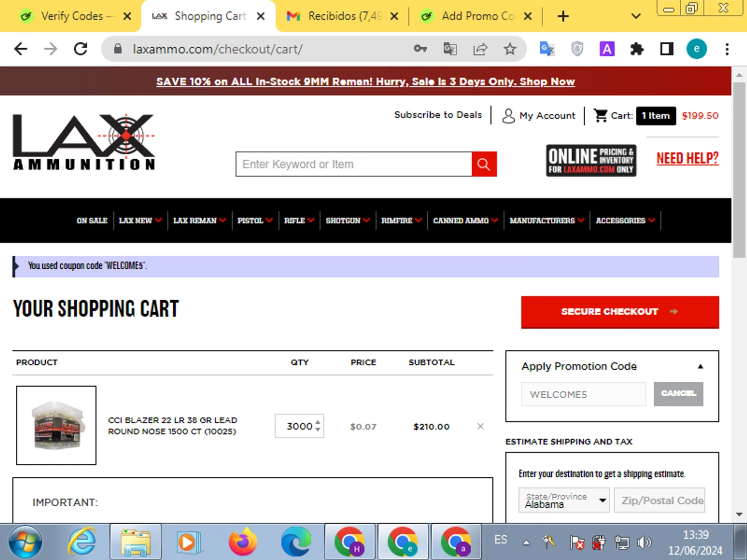The width and height of the screenshot is (747, 560).
Task: Click the Secure Checkout button
Action: click(x=620, y=312)
